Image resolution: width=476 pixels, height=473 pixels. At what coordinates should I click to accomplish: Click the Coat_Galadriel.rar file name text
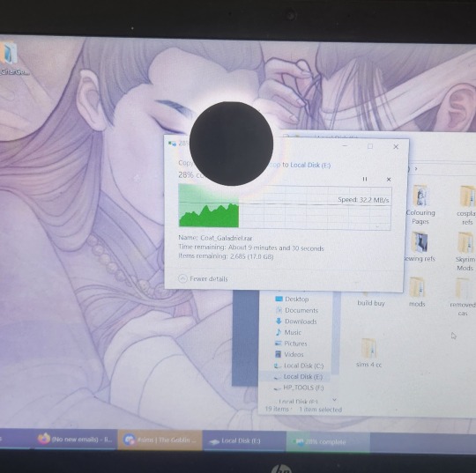(x=227, y=238)
